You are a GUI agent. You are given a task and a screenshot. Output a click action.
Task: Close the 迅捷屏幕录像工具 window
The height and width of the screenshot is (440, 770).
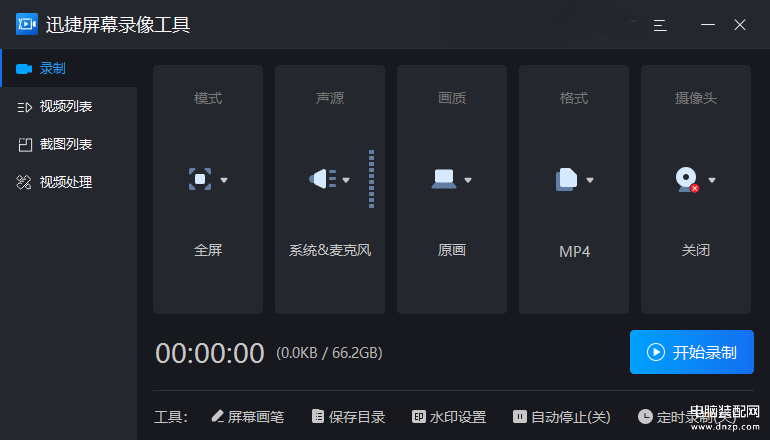(x=740, y=25)
